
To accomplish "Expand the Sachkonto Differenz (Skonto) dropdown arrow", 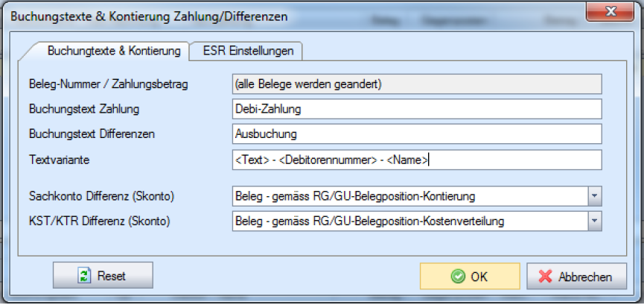I will point(594,196).
